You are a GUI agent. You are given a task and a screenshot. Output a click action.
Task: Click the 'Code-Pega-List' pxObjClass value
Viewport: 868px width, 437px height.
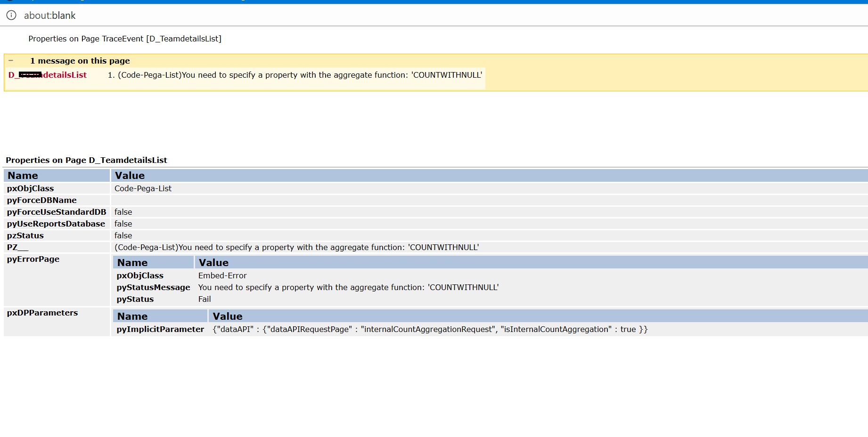tap(143, 188)
